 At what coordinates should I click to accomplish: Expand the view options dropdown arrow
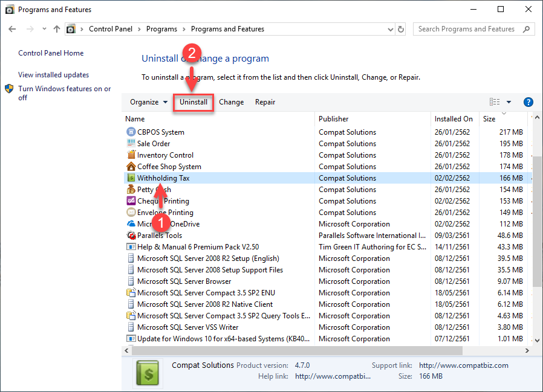(x=509, y=102)
